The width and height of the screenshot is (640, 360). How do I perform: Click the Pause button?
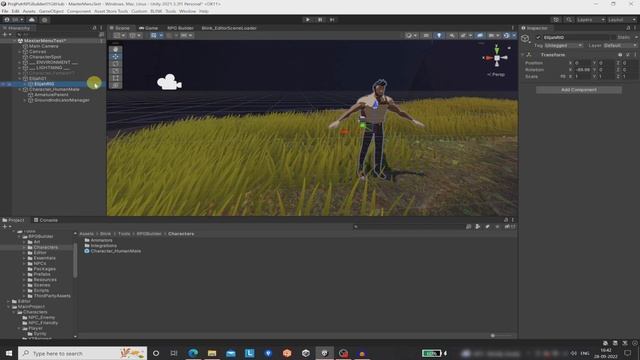pyautogui.click(x=320, y=20)
